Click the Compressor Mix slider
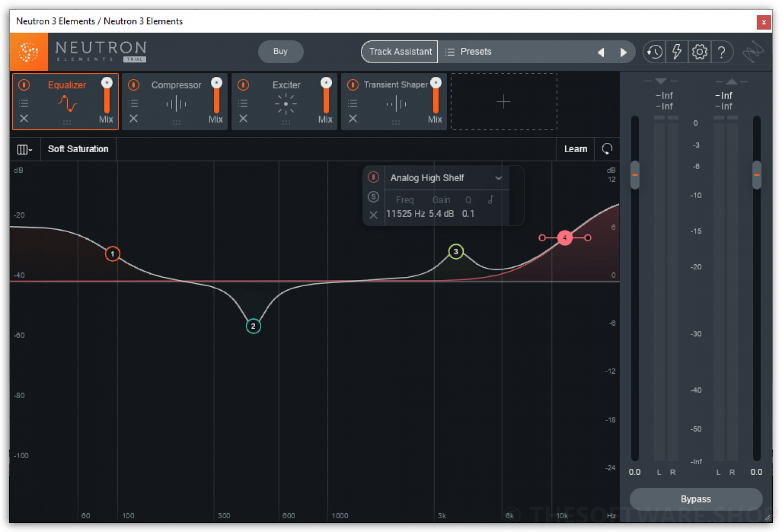 pyautogui.click(x=216, y=96)
